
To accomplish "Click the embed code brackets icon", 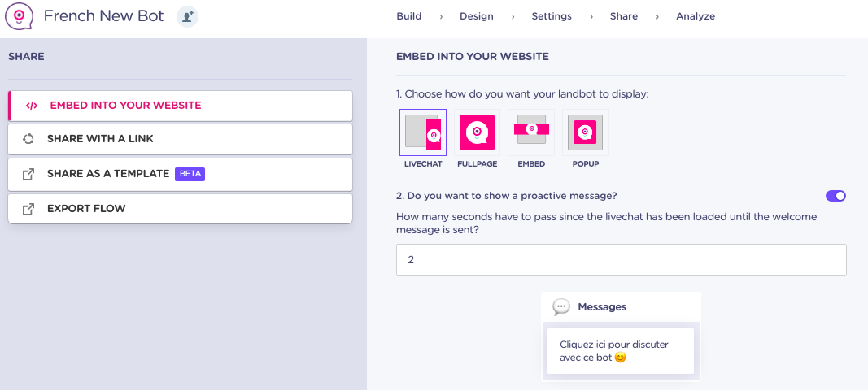I will (32, 106).
